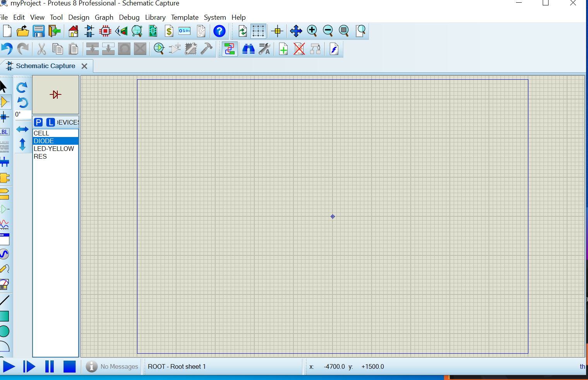
Task: Click rotate clockwise button
Action: click(x=22, y=87)
